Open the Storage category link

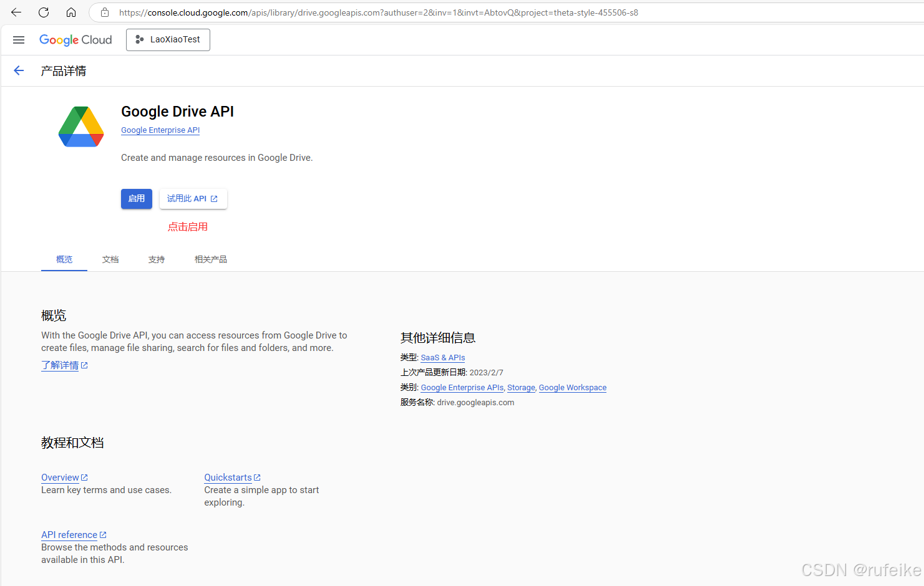pos(521,388)
